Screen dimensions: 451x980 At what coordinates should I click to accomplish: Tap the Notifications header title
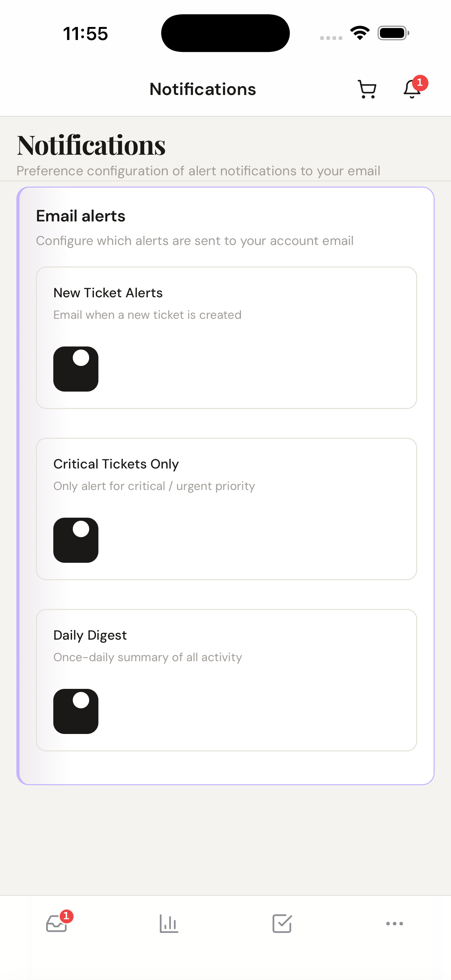203,90
